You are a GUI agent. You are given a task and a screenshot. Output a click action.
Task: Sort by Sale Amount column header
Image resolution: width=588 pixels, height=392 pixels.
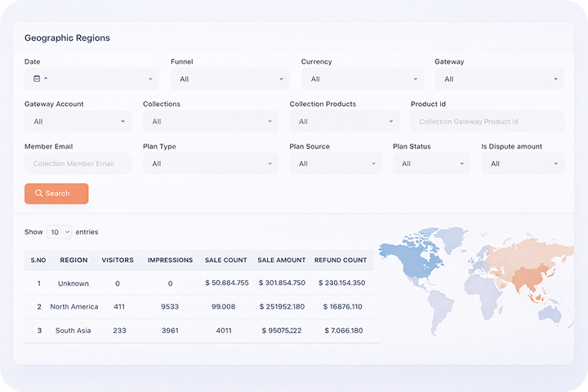[x=281, y=261]
